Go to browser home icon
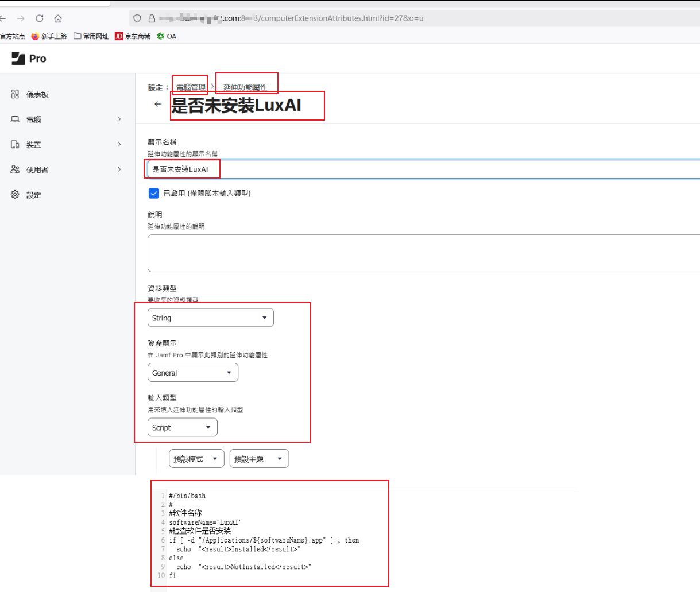This screenshot has height=592, width=700. coord(58,18)
